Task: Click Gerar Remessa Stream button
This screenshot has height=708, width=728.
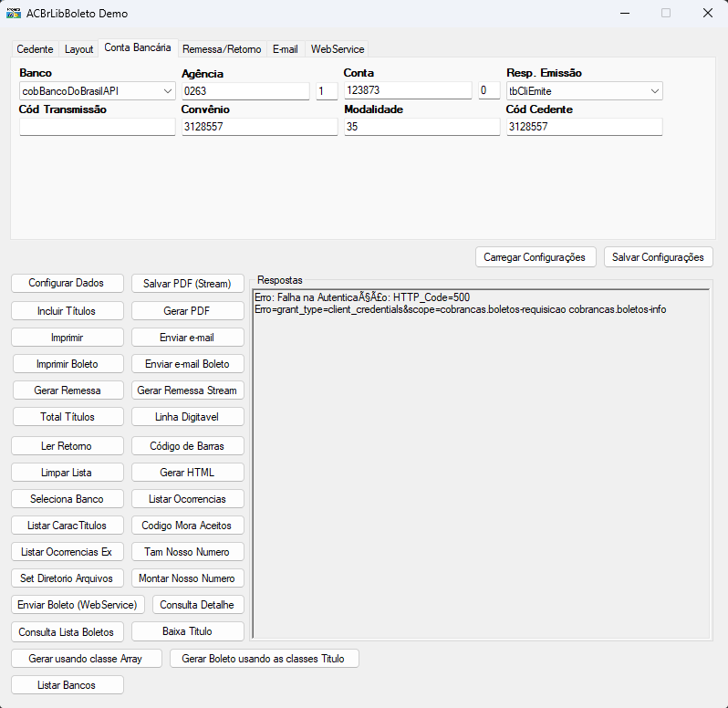Action: tap(188, 390)
